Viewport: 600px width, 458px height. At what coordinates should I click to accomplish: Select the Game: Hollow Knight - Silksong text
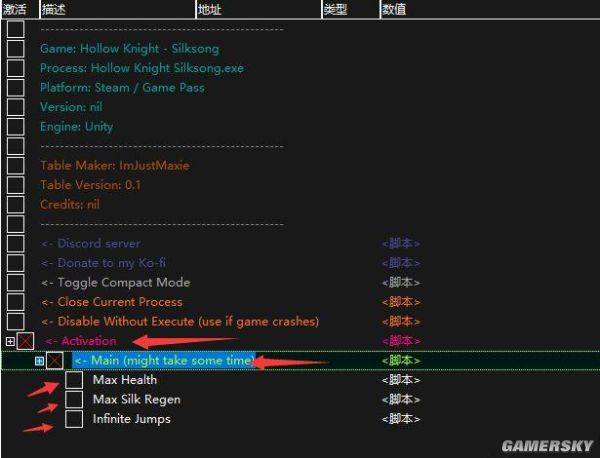coord(130,49)
